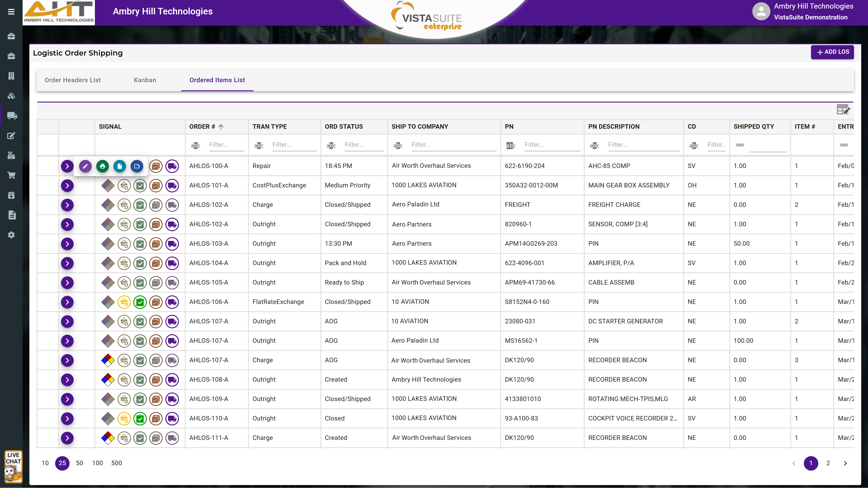Click the purple pencil edit icon for AHLOS-100-A
The image size is (868, 488).
[85, 166]
